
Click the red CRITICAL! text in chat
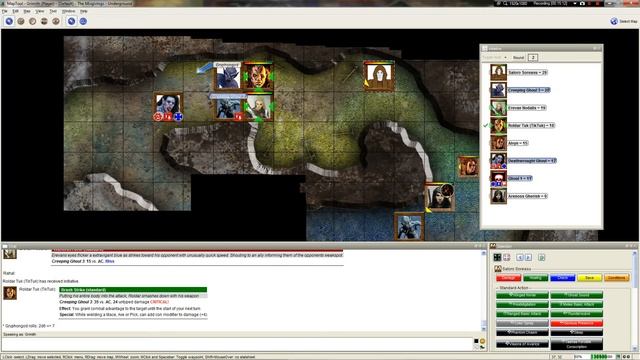click(159, 302)
